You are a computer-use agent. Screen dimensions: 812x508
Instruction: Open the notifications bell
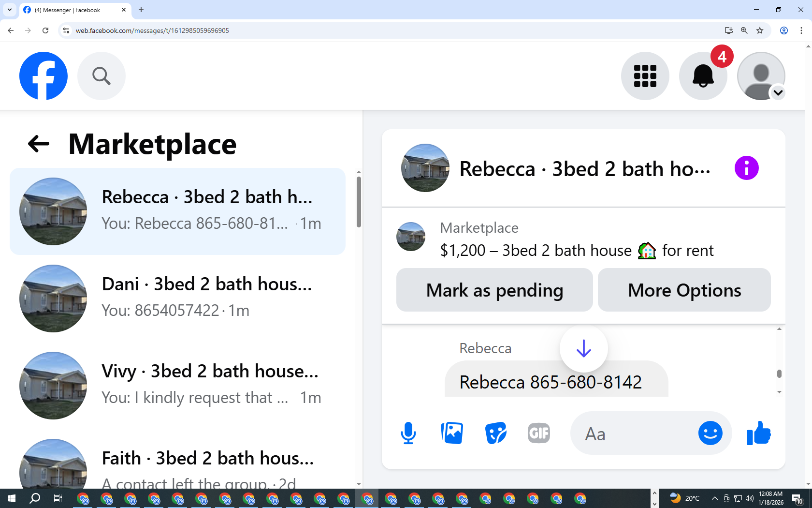pyautogui.click(x=703, y=76)
